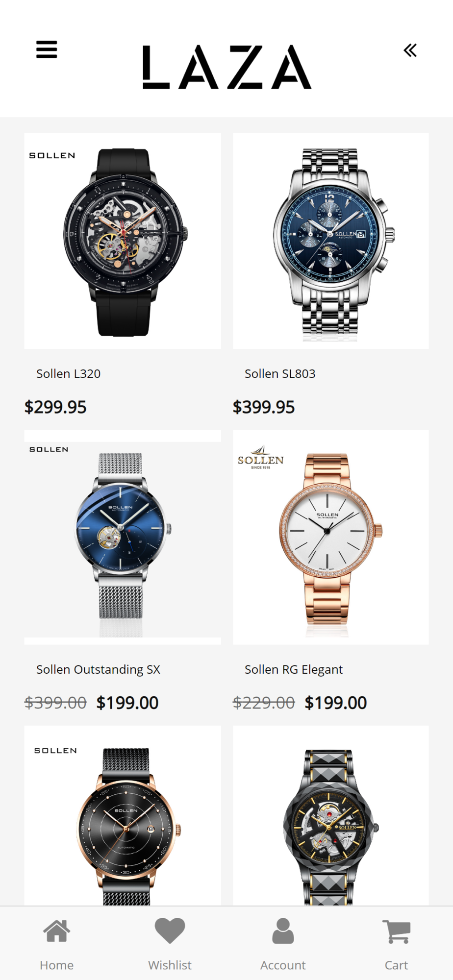The height and width of the screenshot is (980, 453).
Task: View the black and gold skeleton watch
Action: tap(331, 816)
